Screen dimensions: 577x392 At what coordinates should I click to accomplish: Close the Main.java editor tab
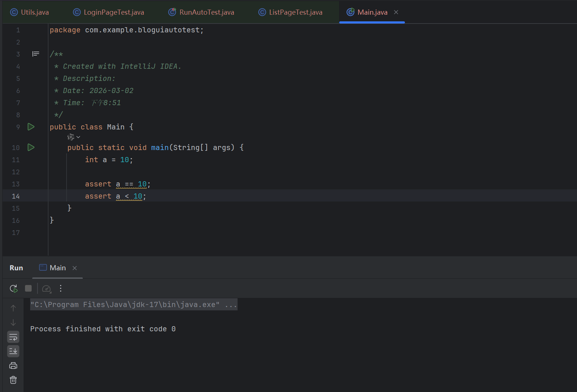click(396, 12)
